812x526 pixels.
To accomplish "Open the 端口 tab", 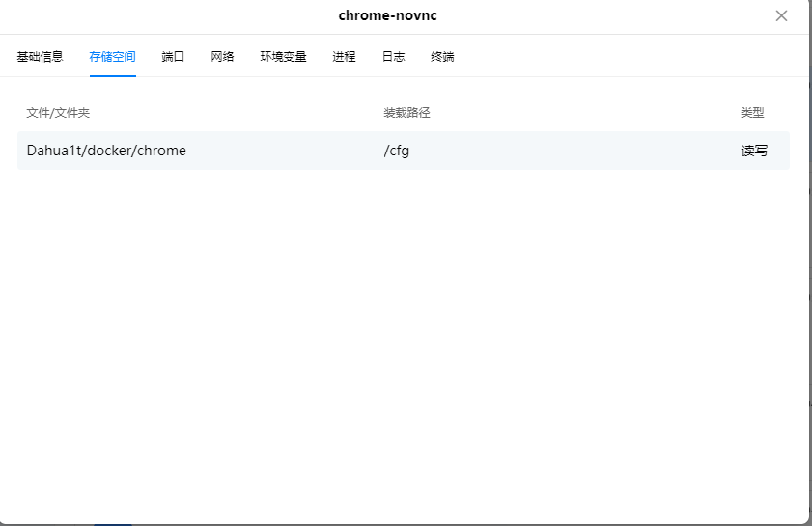I will 173,56.
